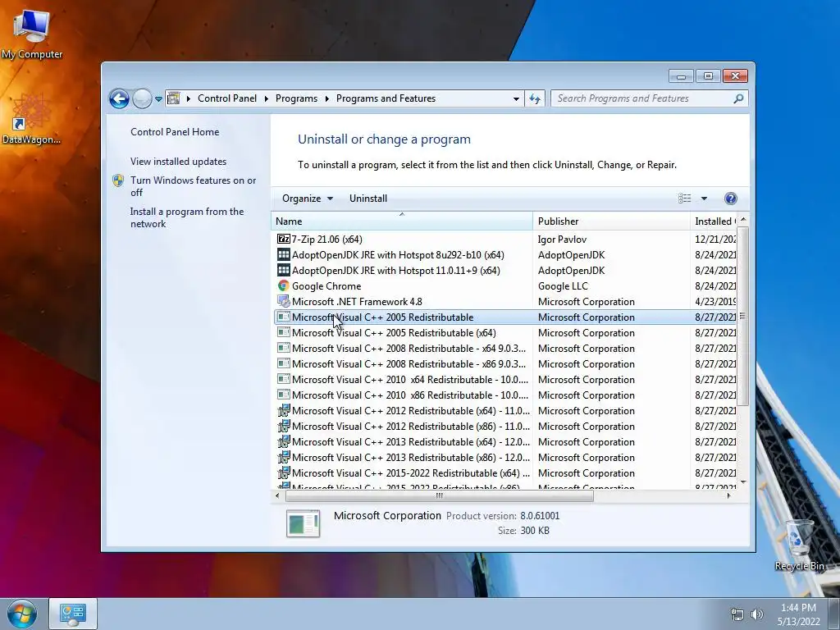
Task: Click the Refresh button beside address bar
Action: pyautogui.click(x=535, y=98)
